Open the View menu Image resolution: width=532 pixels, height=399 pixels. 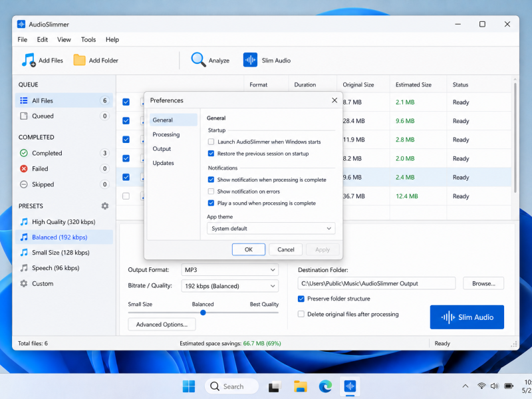pyautogui.click(x=64, y=39)
